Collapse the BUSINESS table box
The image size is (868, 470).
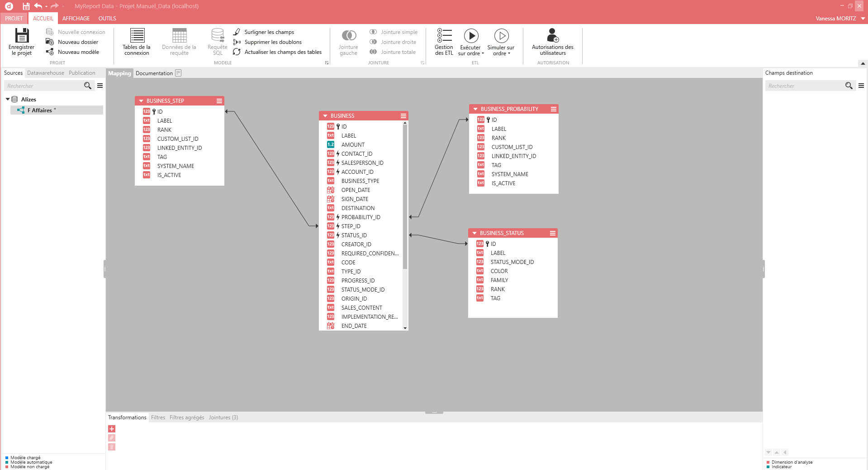pos(325,116)
